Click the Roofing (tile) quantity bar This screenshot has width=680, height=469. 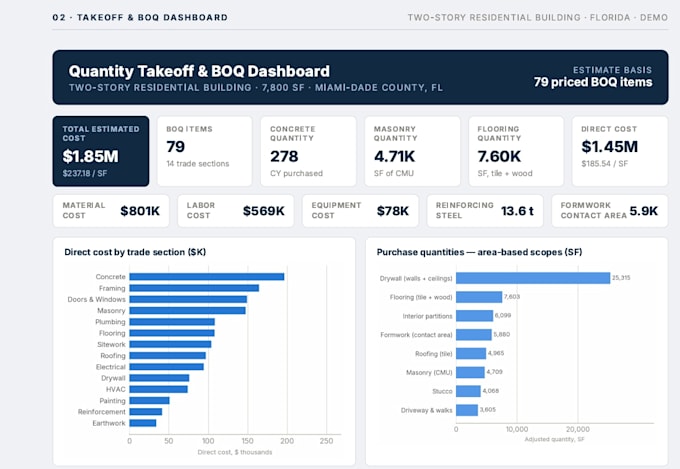[x=471, y=353]
